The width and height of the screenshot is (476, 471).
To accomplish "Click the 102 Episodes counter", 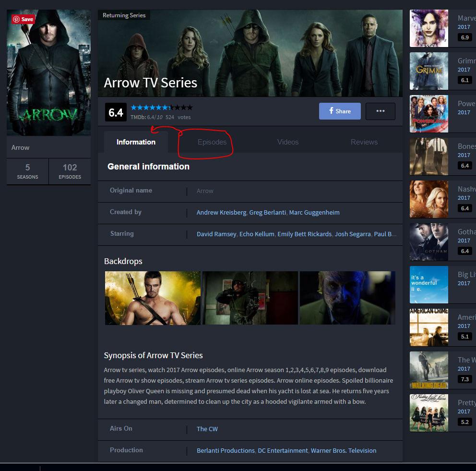I will 70,171.
